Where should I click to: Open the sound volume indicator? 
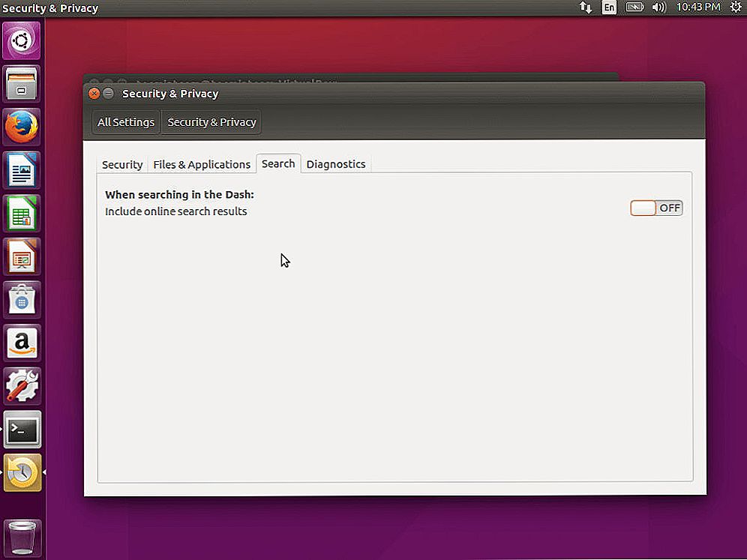[x=658, y=7]
